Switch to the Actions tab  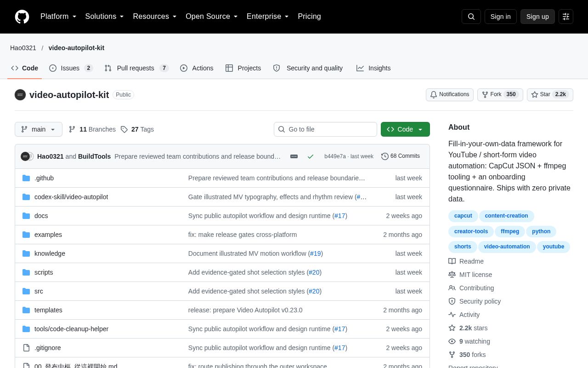[x=197, y=68]
